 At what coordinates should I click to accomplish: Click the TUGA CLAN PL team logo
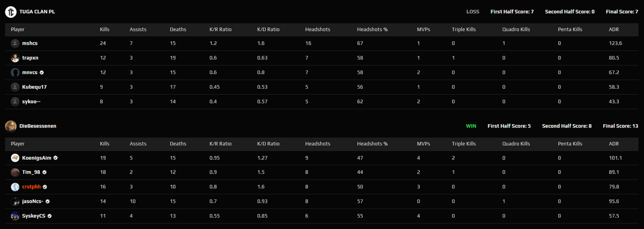tap(10, 11)
